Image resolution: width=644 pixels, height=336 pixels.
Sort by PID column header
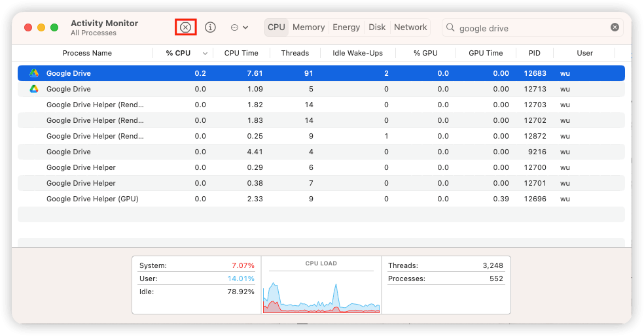pyautogui.click(x=534, y=54)
